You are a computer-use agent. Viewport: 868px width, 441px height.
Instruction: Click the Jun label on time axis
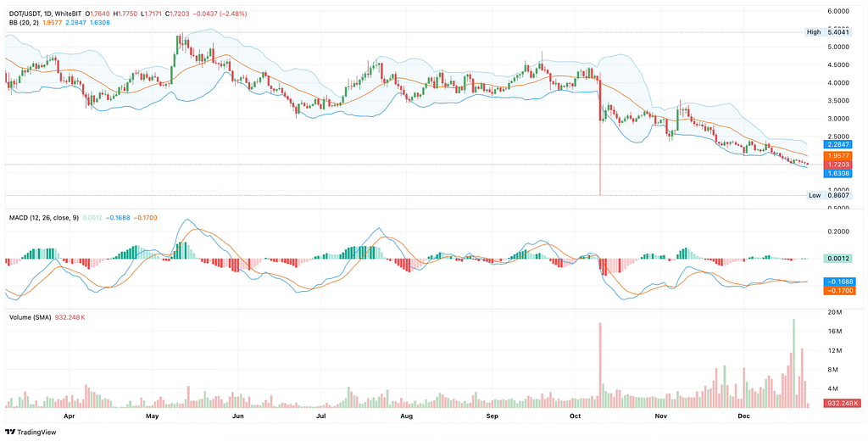click(237, 415)
